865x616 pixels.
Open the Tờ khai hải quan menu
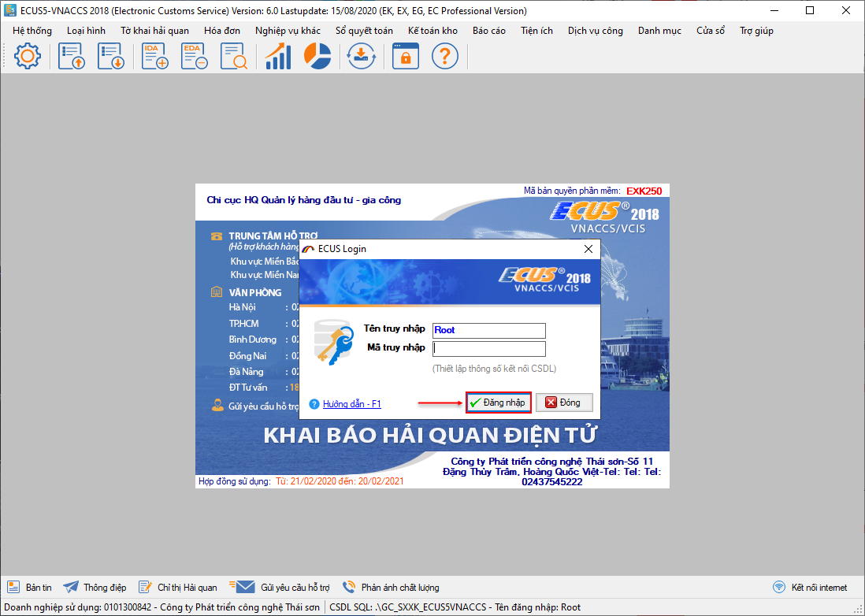pos(155,31)
